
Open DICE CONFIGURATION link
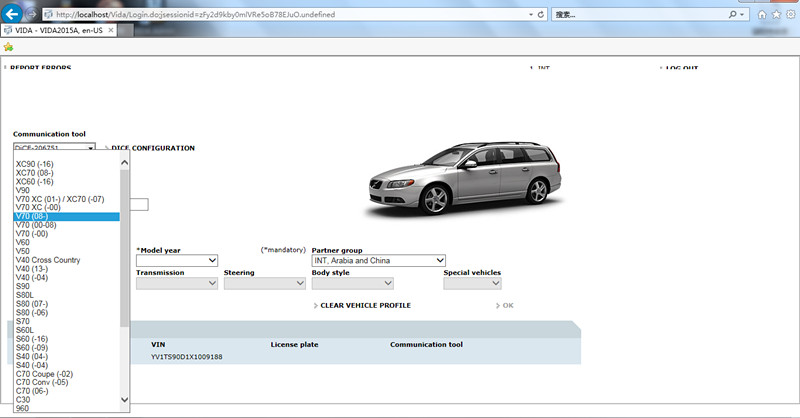point(153,148)
